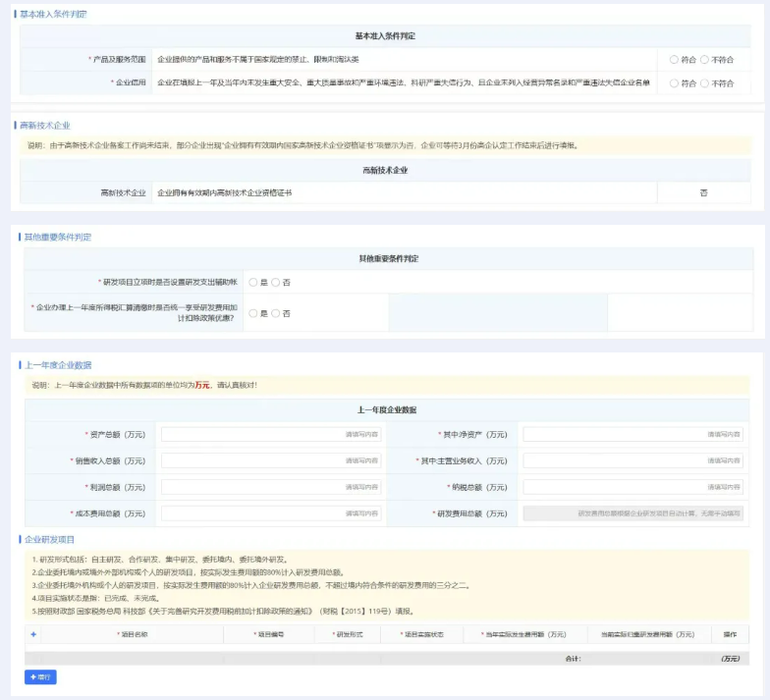Select 否 for 研发支出辅助帐 question

pos(276,283)
